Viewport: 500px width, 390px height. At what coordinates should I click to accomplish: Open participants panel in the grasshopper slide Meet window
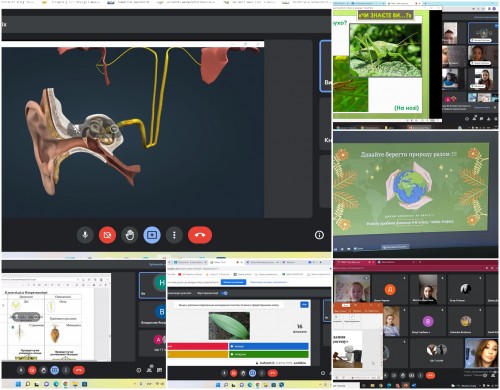[474, 118]
